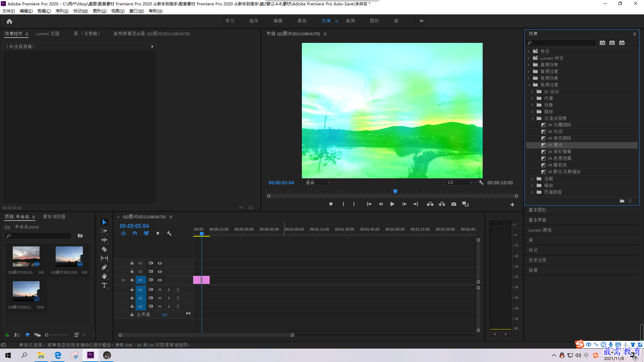Select the Selection tool arrow

tap(104, 222)
